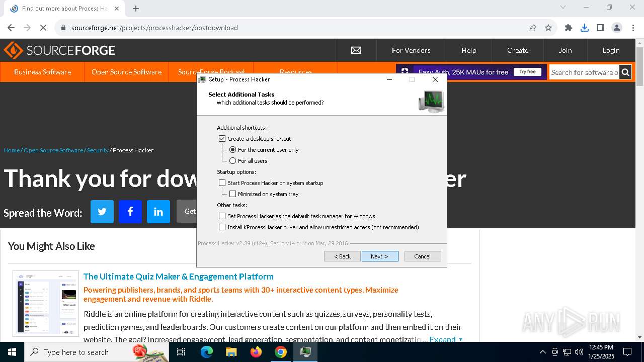Image resolution: width=644 pixels, height=362 pixels.
Task: Open Business Software menu
Action: click(42, 72)
